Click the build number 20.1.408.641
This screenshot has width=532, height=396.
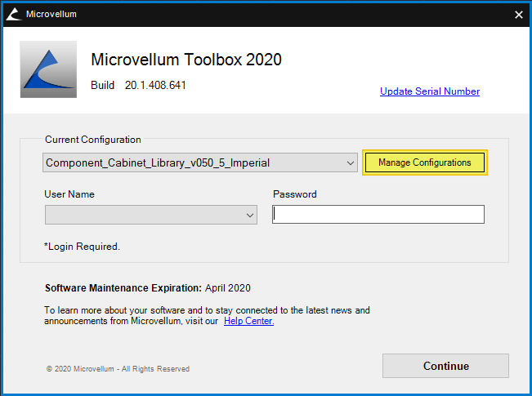point(155,85)
